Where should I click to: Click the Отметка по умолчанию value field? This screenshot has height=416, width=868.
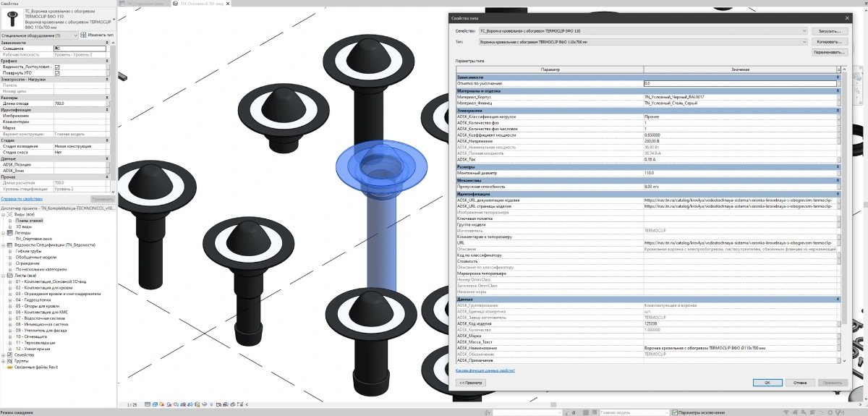(739, 84)
